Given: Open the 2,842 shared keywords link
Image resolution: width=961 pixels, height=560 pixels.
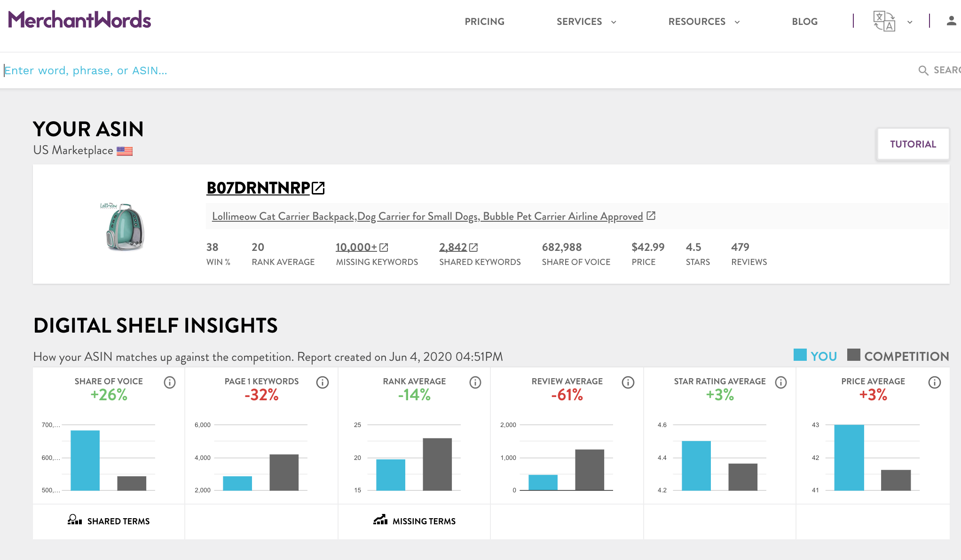Looking at the screenshot, I should coord(453,247).
